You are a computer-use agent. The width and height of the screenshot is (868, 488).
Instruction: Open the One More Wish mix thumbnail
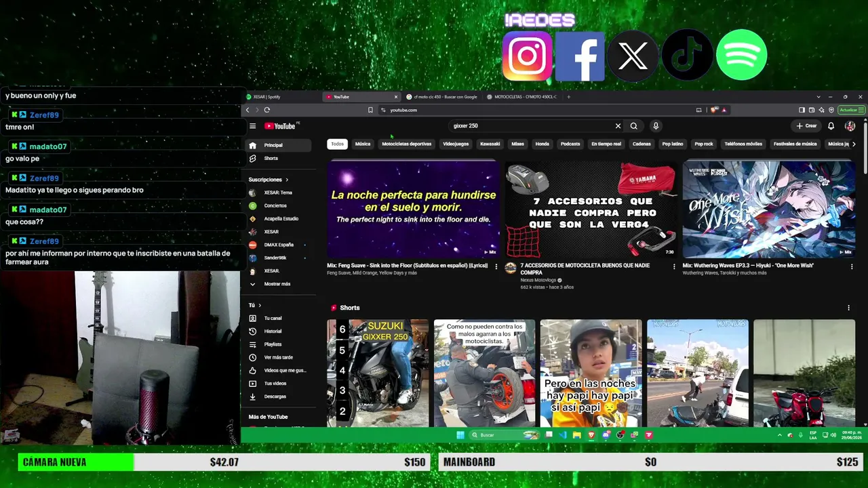(769, 209)
